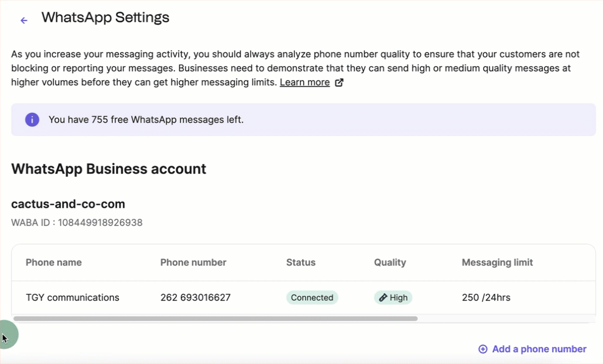Select the TGY communications phone row
This screenshot has width=603, height=364.
pos(72,297)
